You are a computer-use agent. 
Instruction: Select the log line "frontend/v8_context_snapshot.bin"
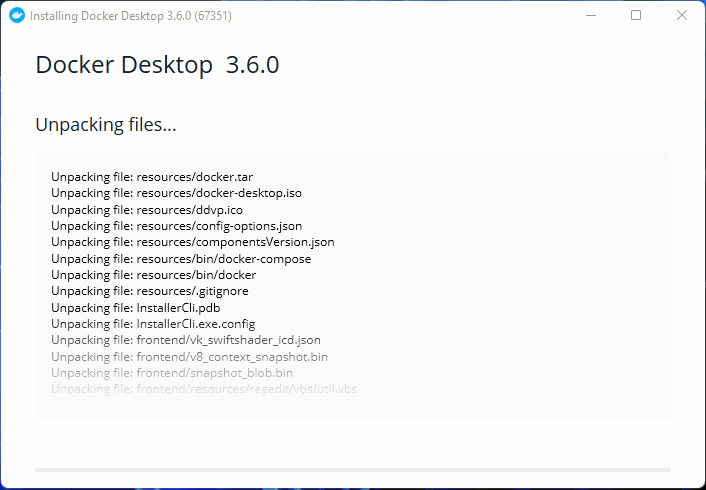click(x=190, y=357)
